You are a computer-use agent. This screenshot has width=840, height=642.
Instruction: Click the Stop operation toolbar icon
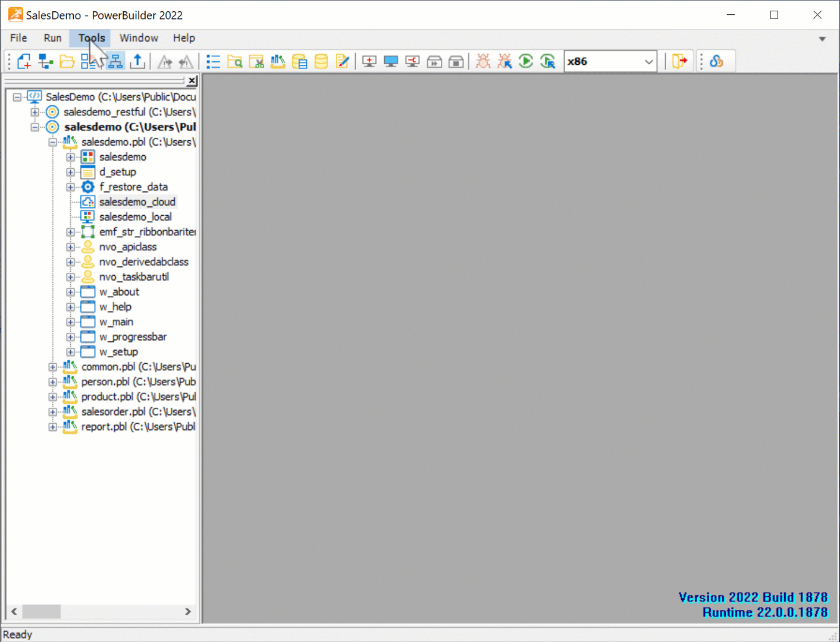tap(456, 61)
